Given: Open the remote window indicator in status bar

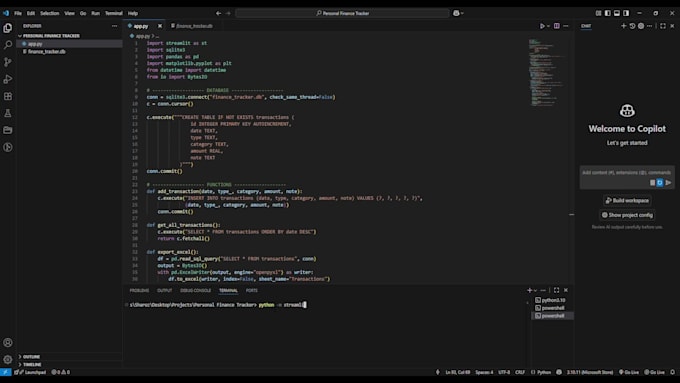Looking at the screenshot, I should tap(6, 372).
